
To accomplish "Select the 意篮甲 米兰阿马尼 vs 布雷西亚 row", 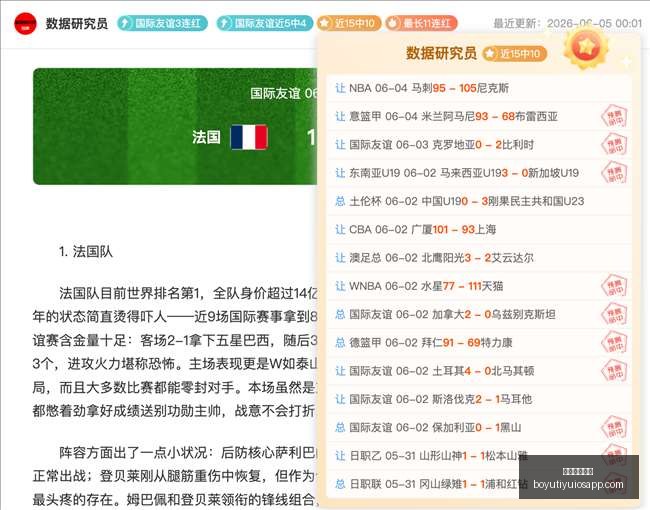I will tap(479, 116).
